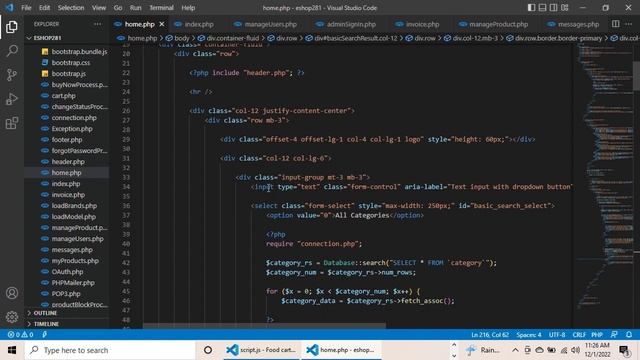Open weather Rain widget in taskbar

pyautogui.click(x=483, y=350)
